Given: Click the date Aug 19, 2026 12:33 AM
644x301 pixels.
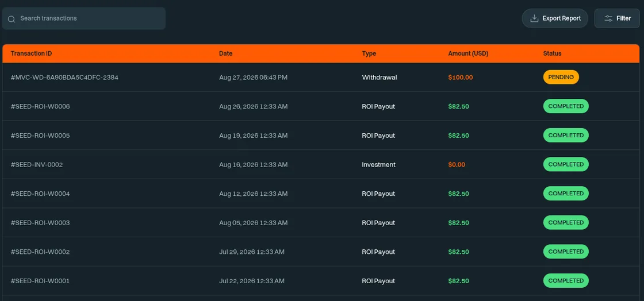Looking at the screenshot, I should pyautogui.click(x=253, y=136).
